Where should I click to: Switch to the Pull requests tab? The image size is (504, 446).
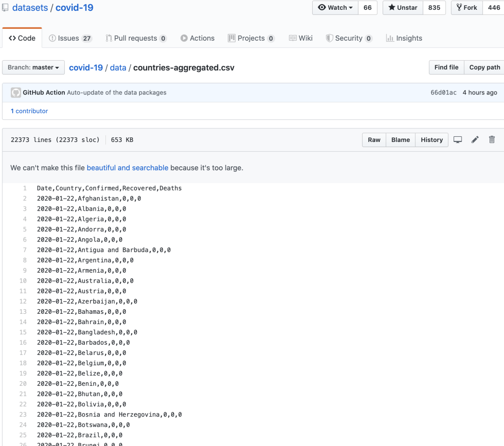[136, 38]
